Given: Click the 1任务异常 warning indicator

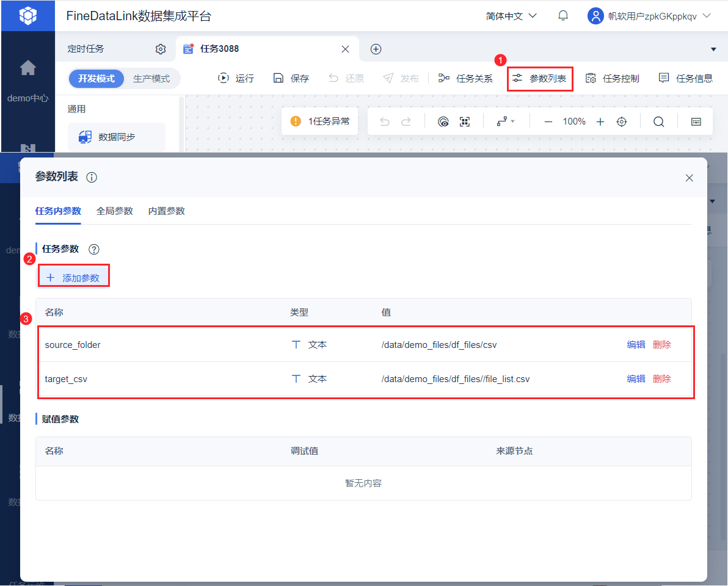Looking at the screenshot, I should coord(320,121).
